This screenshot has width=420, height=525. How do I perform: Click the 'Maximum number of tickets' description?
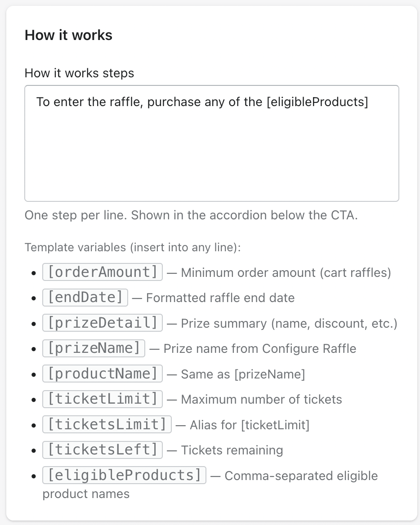[262, 399]
